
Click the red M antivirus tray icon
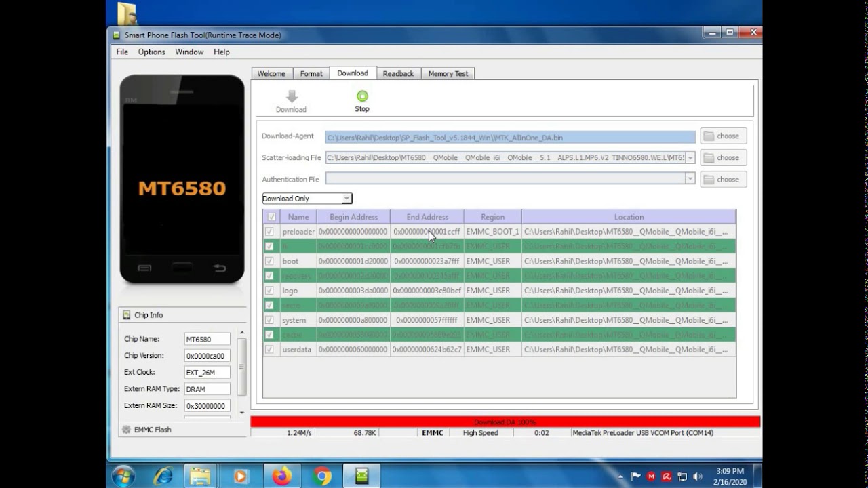click(x=652, y=476)
